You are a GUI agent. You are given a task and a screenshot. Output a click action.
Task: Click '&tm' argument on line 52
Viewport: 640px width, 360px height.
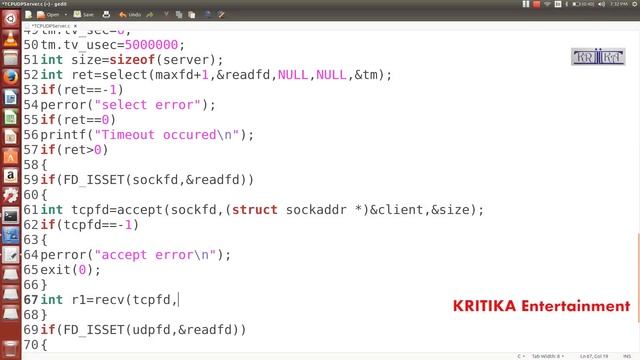coord(366,75)
